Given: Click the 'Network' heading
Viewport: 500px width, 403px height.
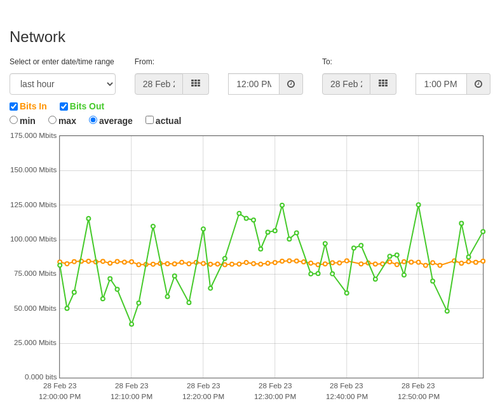Looking at the screenshot, I should (x=37, y=37).
